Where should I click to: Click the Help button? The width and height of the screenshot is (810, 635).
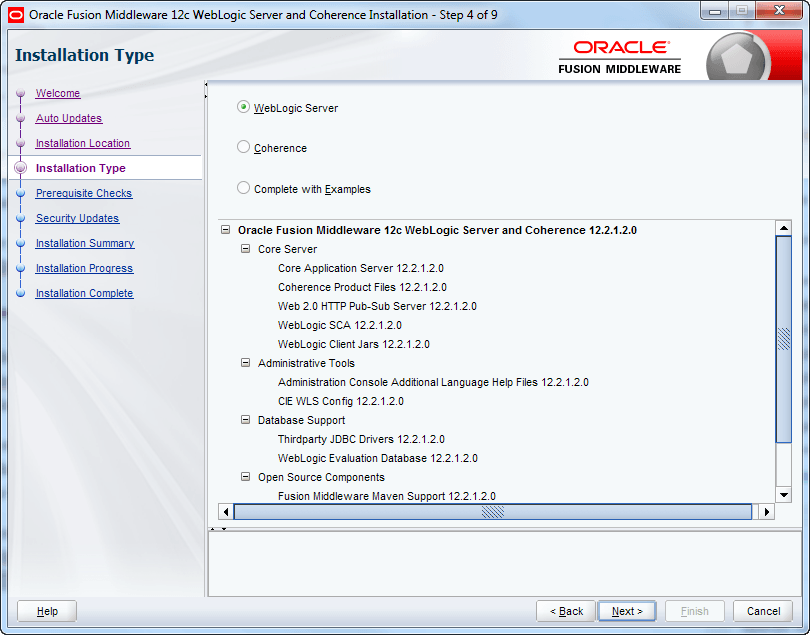point(47,611)
